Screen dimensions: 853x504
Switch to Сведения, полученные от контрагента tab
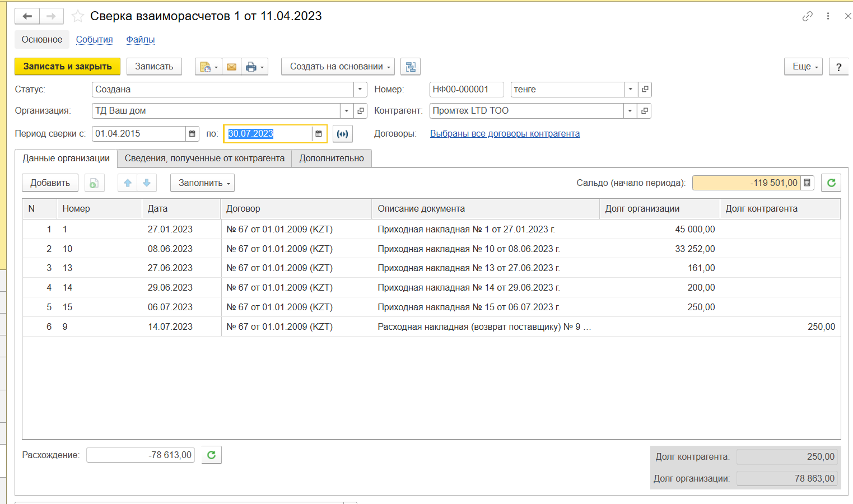(x=204, y=158)
